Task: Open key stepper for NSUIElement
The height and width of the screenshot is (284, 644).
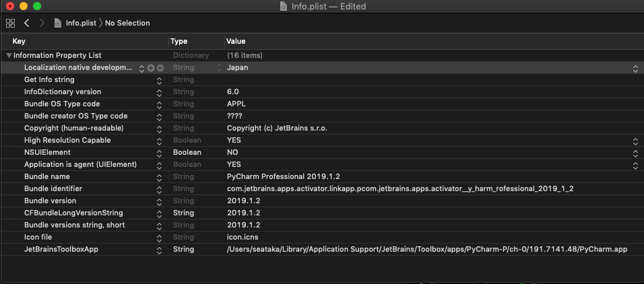Action: click(160, 153)
